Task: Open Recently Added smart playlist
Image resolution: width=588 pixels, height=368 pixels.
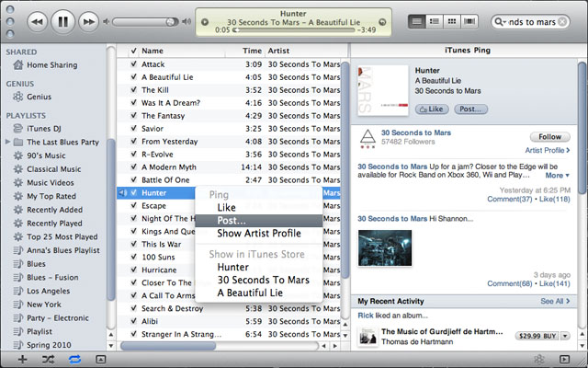Action: (54, 210)
